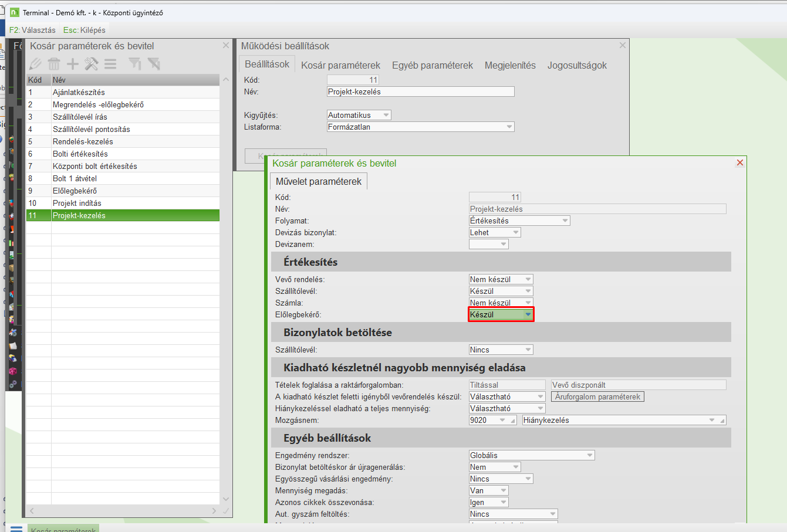Expand the Előlegbekérő dropdown
Image resolution: width=787 pixels, height=532 pixels.
[x=528, y=315]
